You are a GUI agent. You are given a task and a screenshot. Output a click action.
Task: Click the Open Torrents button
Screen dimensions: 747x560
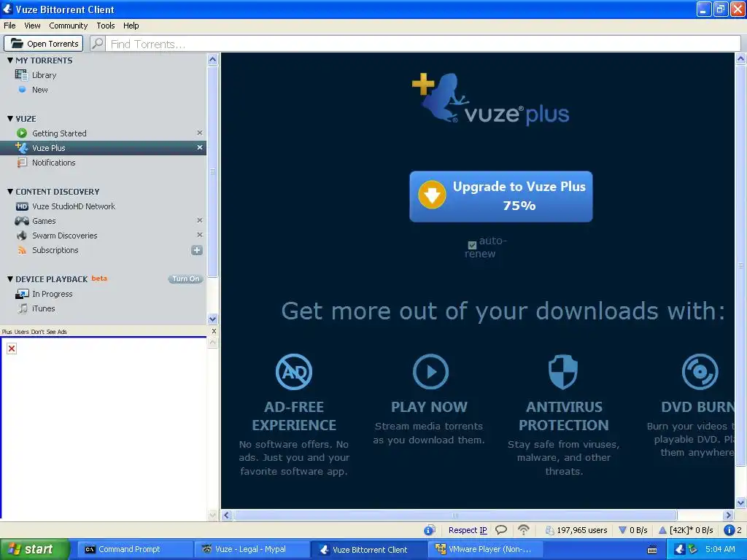click(x=43, y=43)
